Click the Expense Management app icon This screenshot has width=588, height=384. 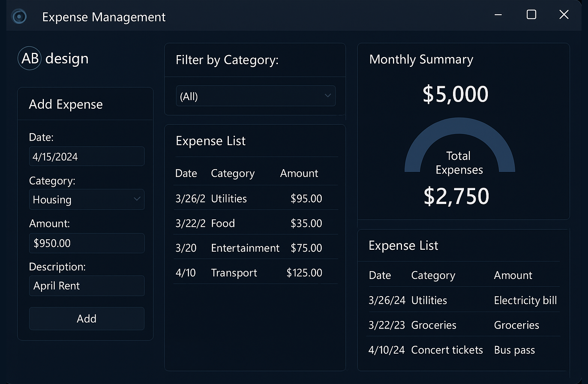pos(19,16)
